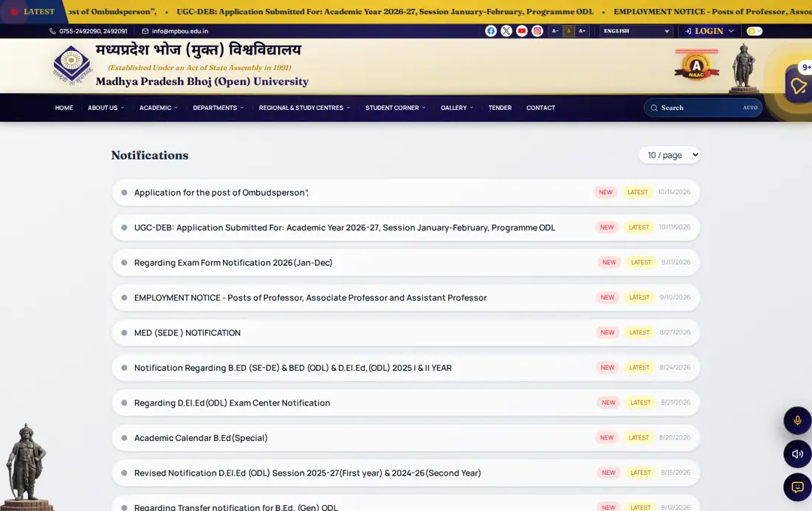Expand the DEPARTMENTS menu
Screen dimensions: 812x511
click(218, 108)
